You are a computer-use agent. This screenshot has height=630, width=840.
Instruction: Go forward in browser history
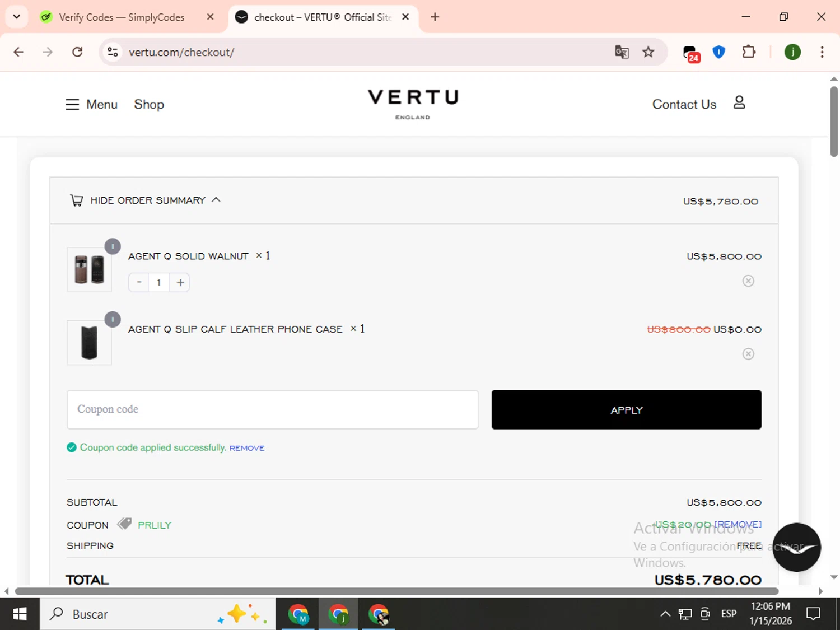click(x=48, y=52)
